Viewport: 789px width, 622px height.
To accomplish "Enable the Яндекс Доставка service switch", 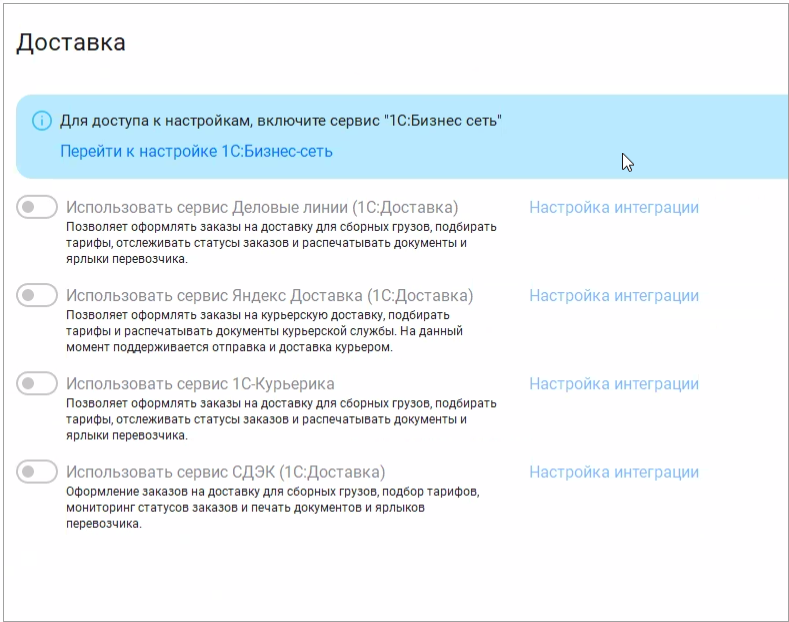I will coord(37,295).
